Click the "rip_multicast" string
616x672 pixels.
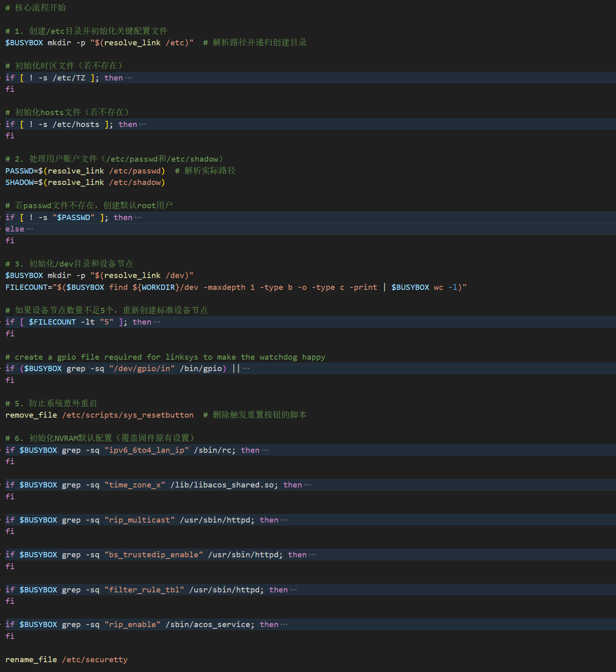click(140, 520)
